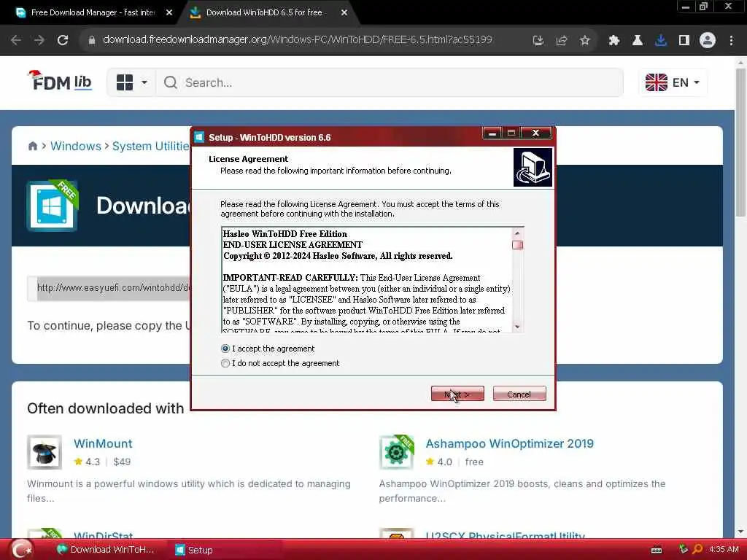
Task: Click the page vertical scrollbar thumb
Action: click(x=740, y=142)
